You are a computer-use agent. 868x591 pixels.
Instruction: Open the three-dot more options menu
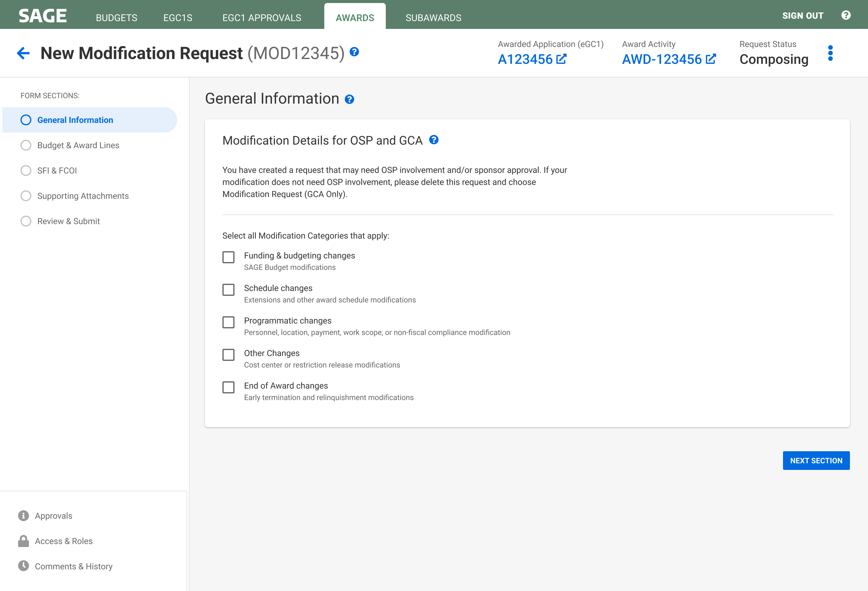tap(830, 53)
